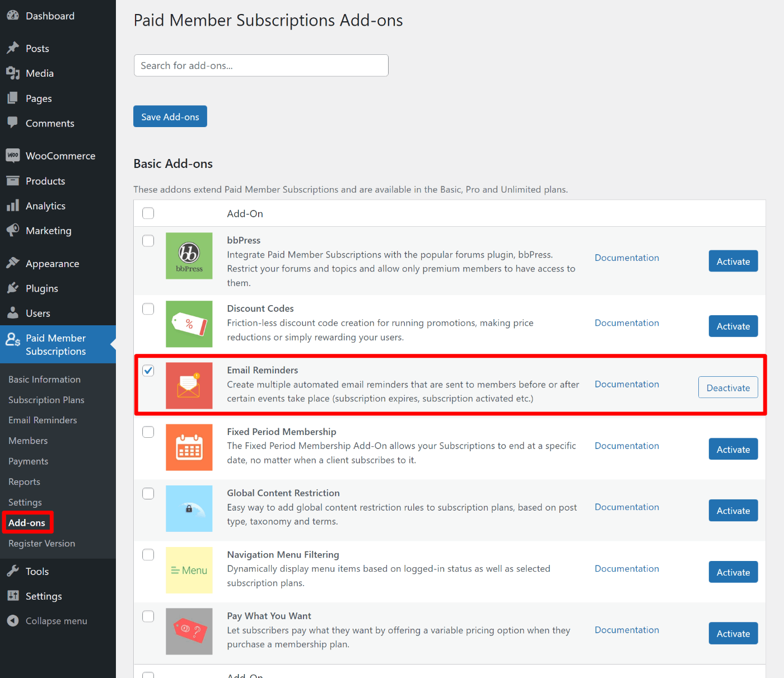Toggle the select-all Add-On header checkbox
784x678 pixels.
(x=148, y=213)
